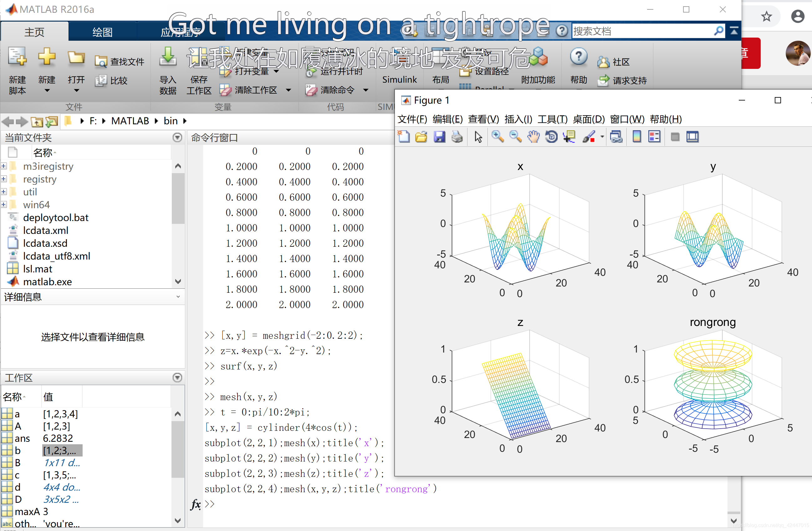This screenshot has height=531, width=812.
Task: Click the search documentation field
Action: pyautogui.click(x=643, y=31)
